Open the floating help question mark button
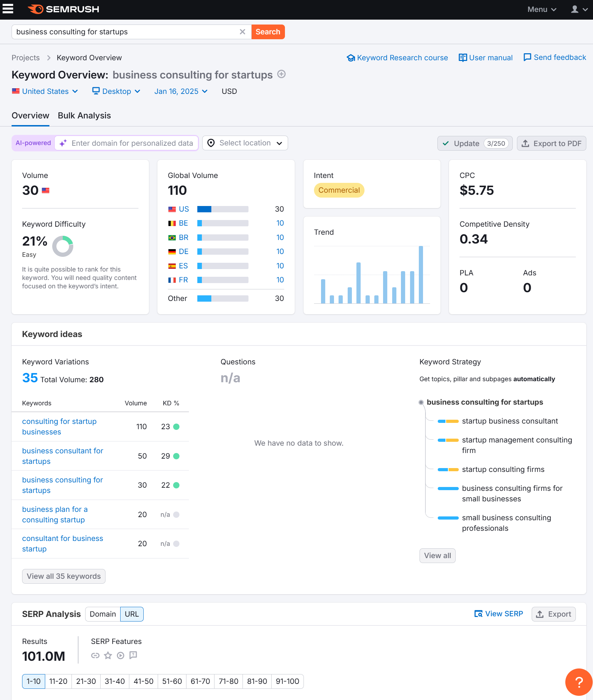The width and height of the screenshot is (593, 700). click(x=578, y=682)
